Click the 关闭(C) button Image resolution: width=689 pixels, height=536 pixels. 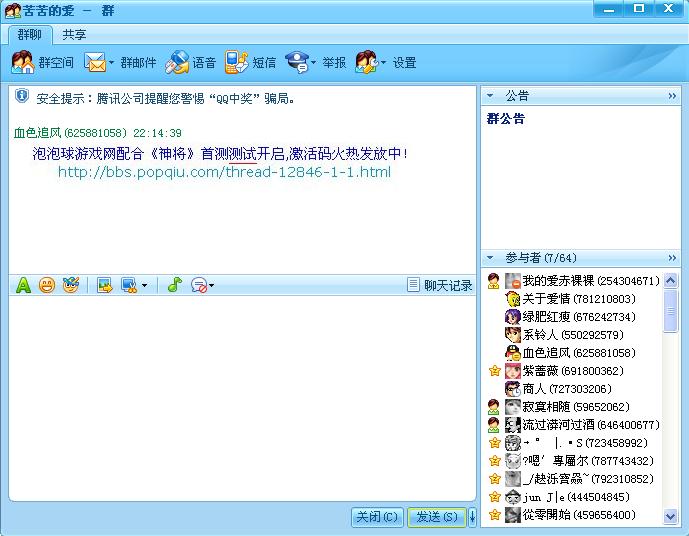tap(377, 517)
